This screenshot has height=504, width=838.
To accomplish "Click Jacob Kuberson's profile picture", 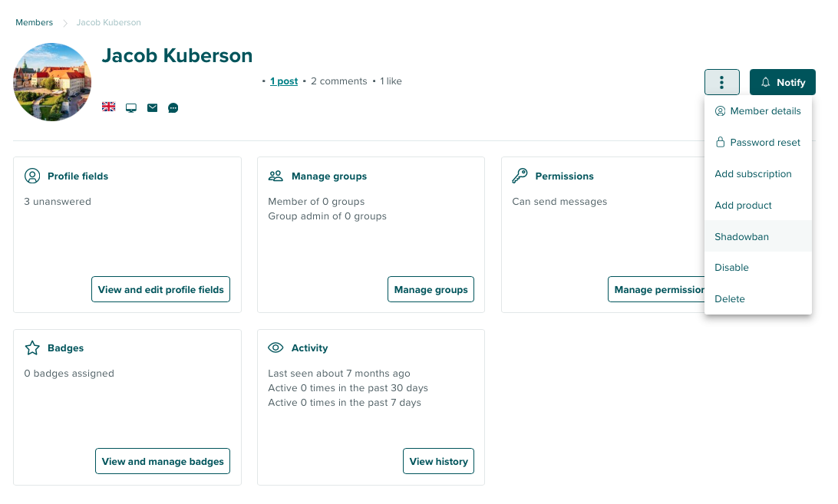I will coord(52,82).
